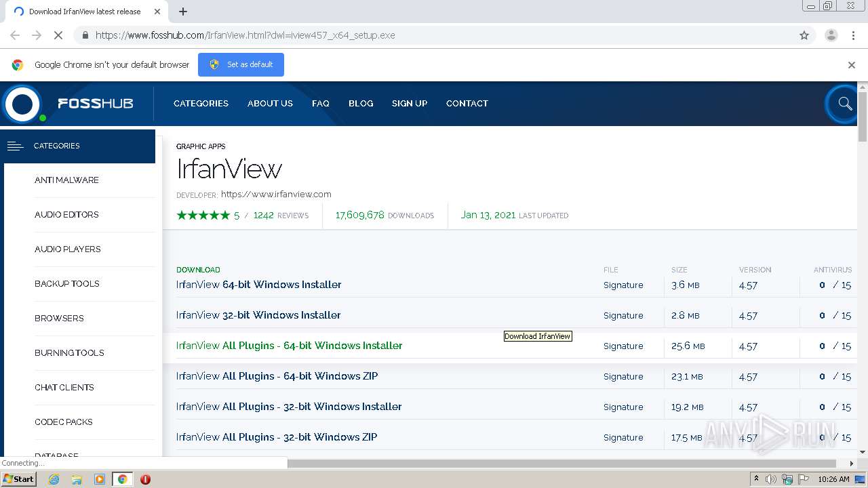This screenshot has height=488, width=868.
Task: Open the SIGN UP page
Action: click(x=410, y=104)
